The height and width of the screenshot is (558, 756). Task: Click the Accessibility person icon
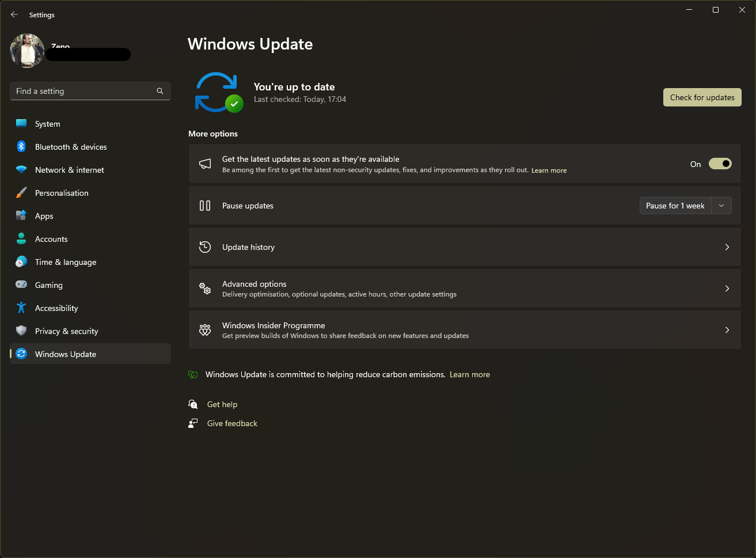pyautogui.click(x=21, y=308)
